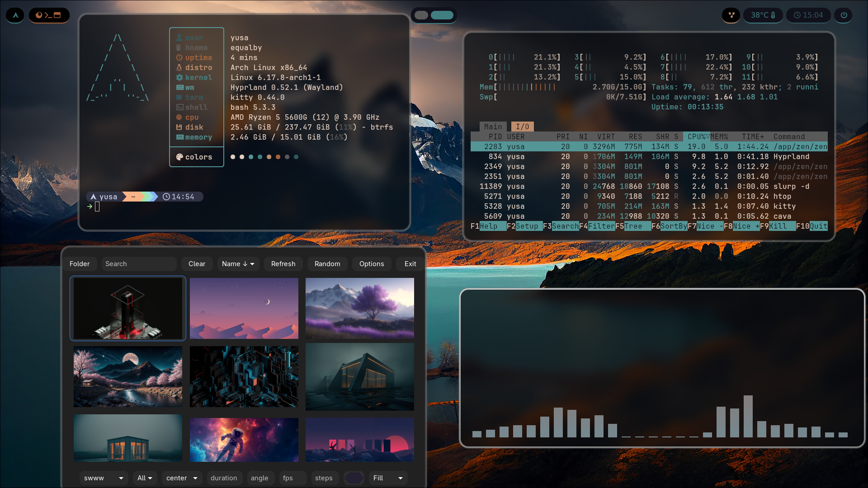Click F2 Setup in the htop footer
This screenshot has height=488, width=868.
(x=524, y=226)
